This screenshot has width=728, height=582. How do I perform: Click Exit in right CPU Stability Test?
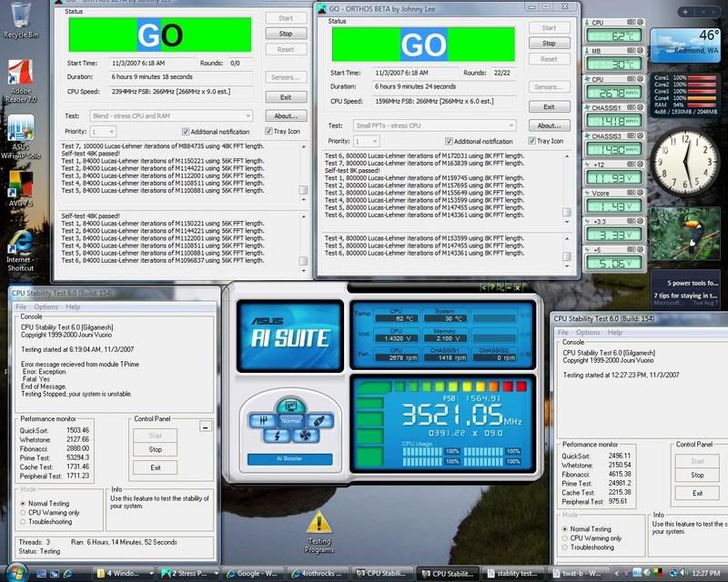[x=697, y=494]
